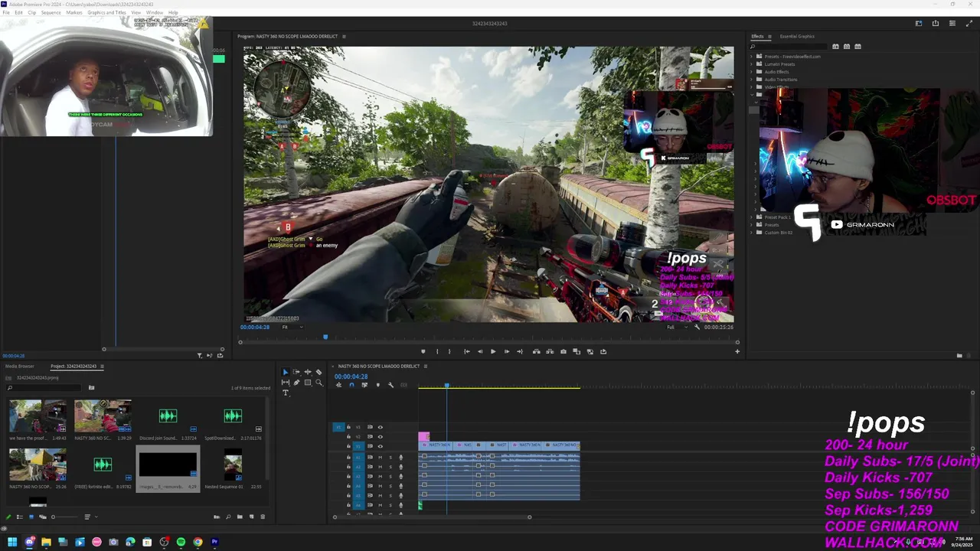This screenshot has height=551, width=980.
Task: Mute audio track A1
Action: [380, 457]
